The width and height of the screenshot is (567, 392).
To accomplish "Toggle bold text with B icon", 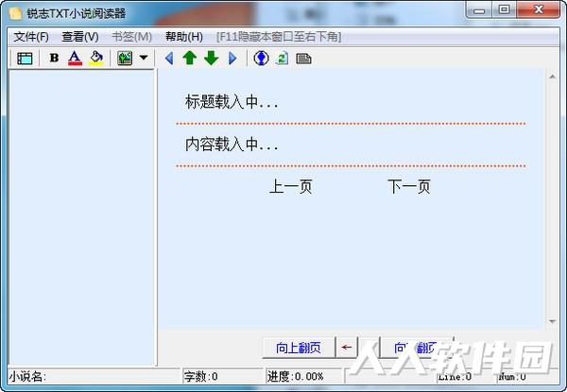I will click(54, 58).
